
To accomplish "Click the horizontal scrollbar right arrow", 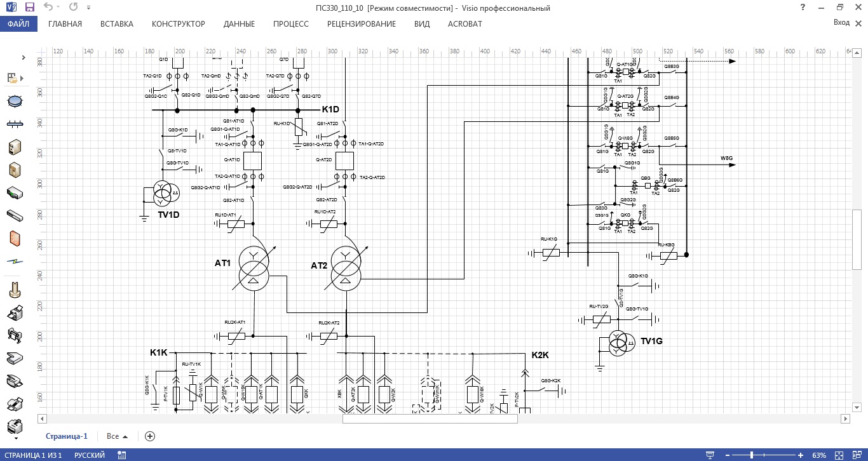I will [846, 419].
